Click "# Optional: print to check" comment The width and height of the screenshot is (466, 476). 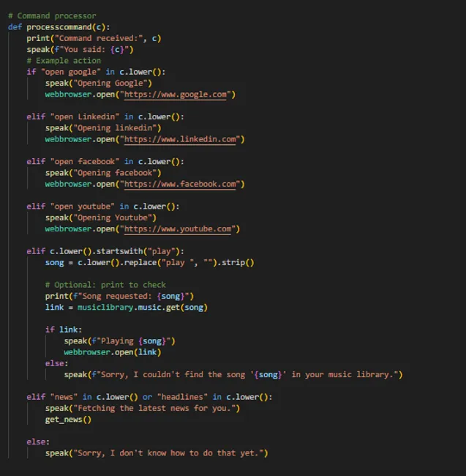pos(105,285)
